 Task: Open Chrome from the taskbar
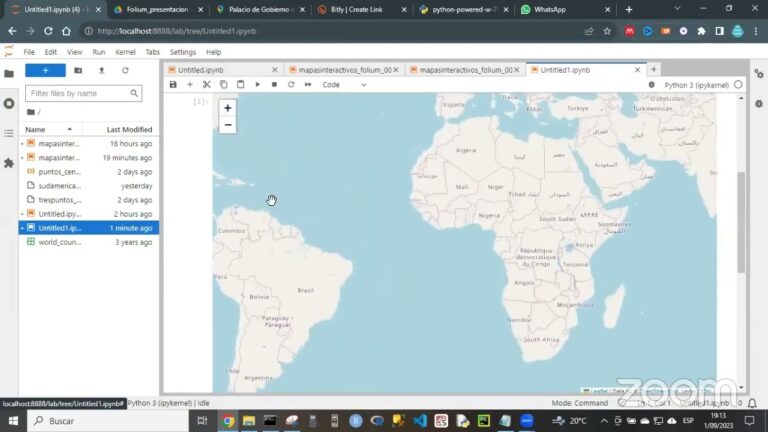pos(228,421)
